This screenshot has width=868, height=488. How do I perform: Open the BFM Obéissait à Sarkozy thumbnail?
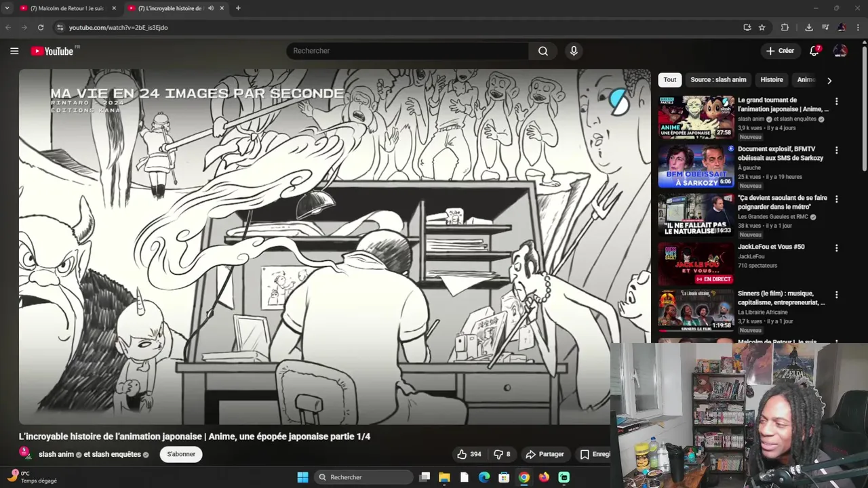696,166
